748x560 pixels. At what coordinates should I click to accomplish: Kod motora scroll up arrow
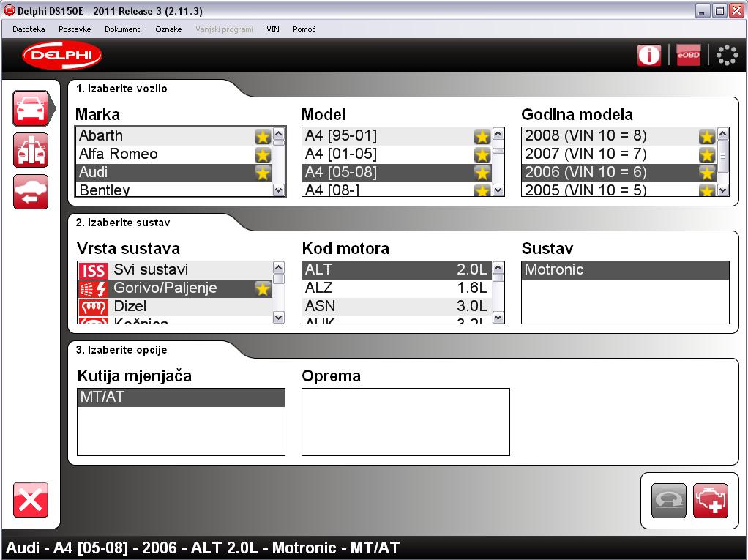[x=498, y=268]
